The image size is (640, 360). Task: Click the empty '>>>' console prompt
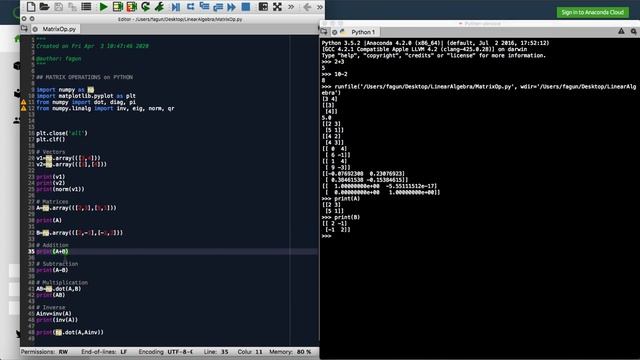pyautogui.click(x=326, y=236)
